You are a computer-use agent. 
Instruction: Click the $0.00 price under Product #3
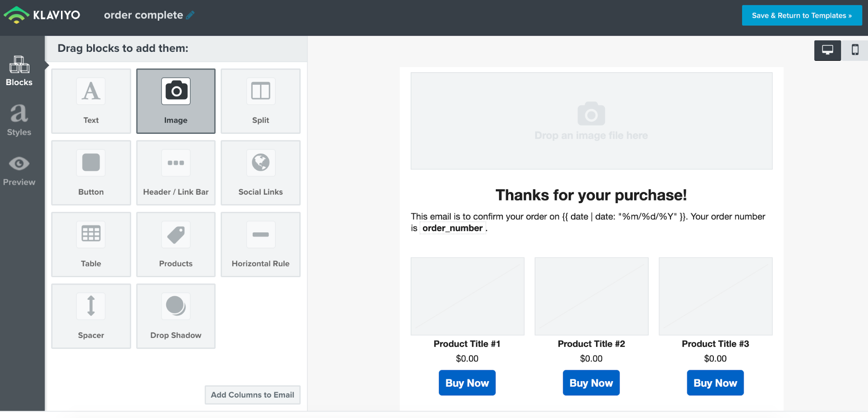716,358
